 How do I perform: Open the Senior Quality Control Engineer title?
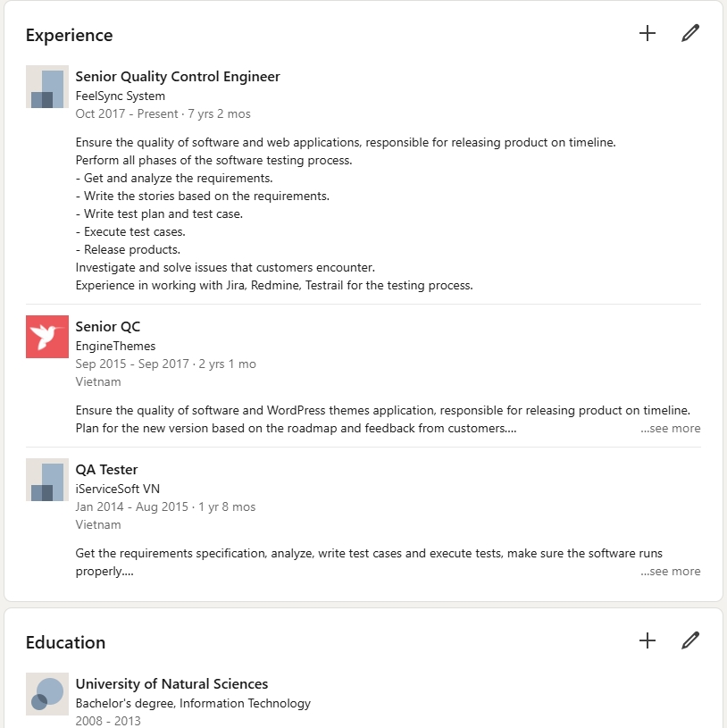(178, 76)
